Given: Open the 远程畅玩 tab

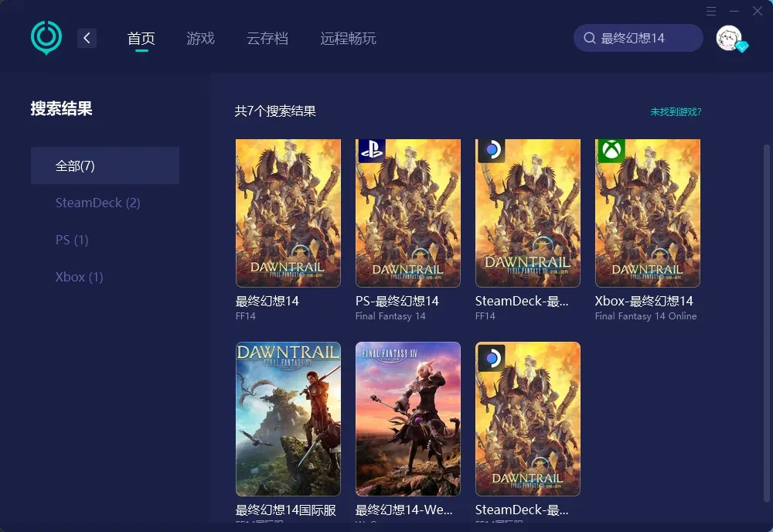Looking at the screenshot, I should [x=347, y=38].
